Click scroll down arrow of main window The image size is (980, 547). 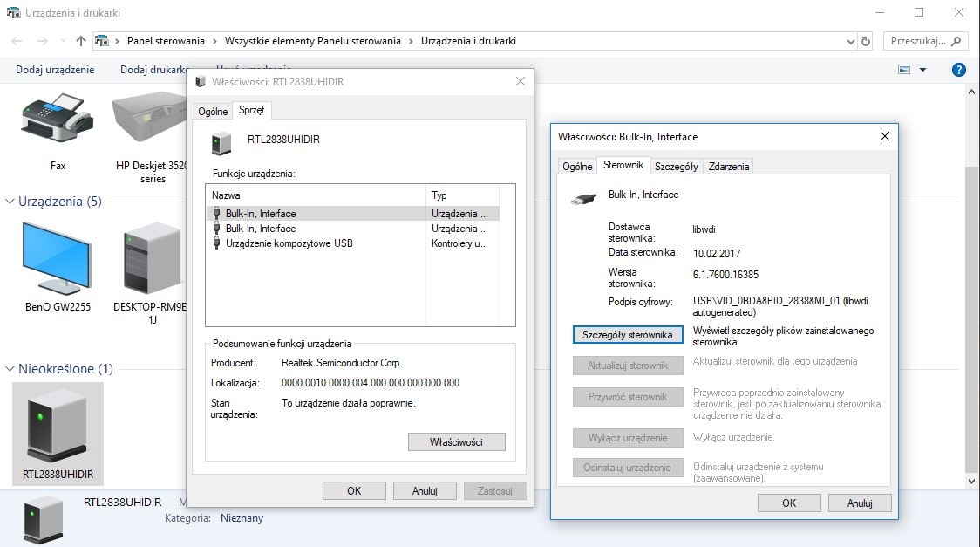[971, 481]
